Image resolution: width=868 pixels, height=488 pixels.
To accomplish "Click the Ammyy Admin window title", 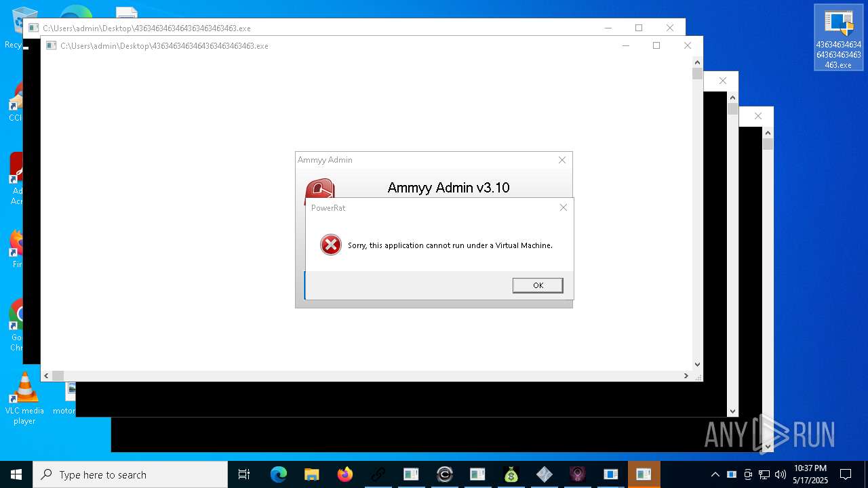I will pyautogui.click(x=325, y=160).
